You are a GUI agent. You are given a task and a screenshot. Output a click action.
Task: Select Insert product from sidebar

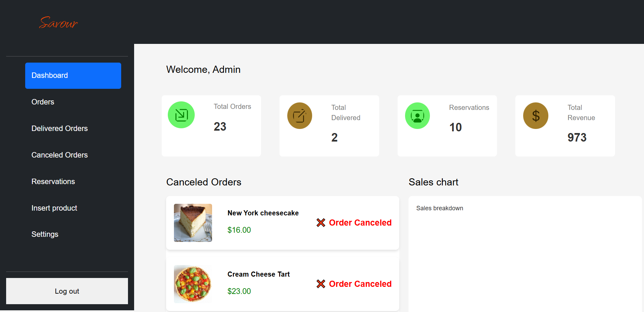pos(54,208)
